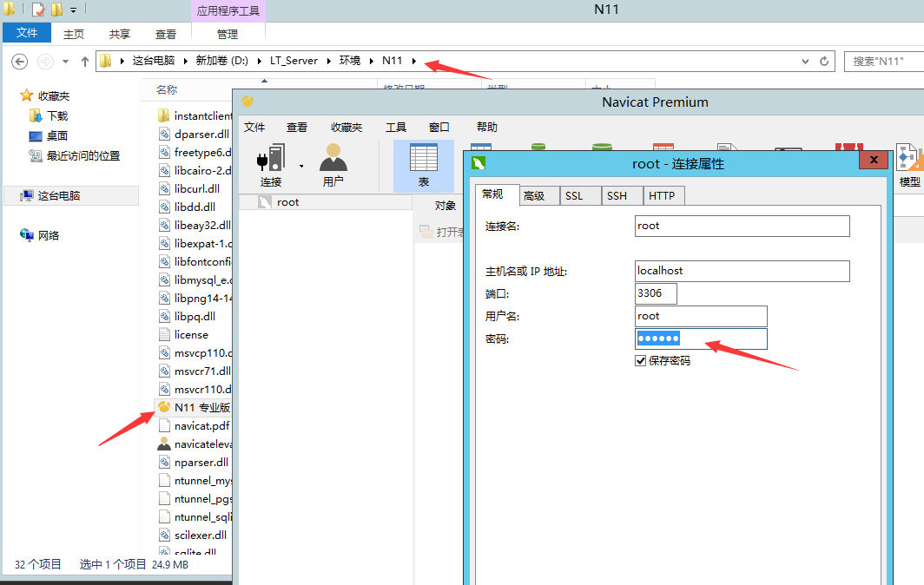Go up one folder level arrow

[84, 61]
